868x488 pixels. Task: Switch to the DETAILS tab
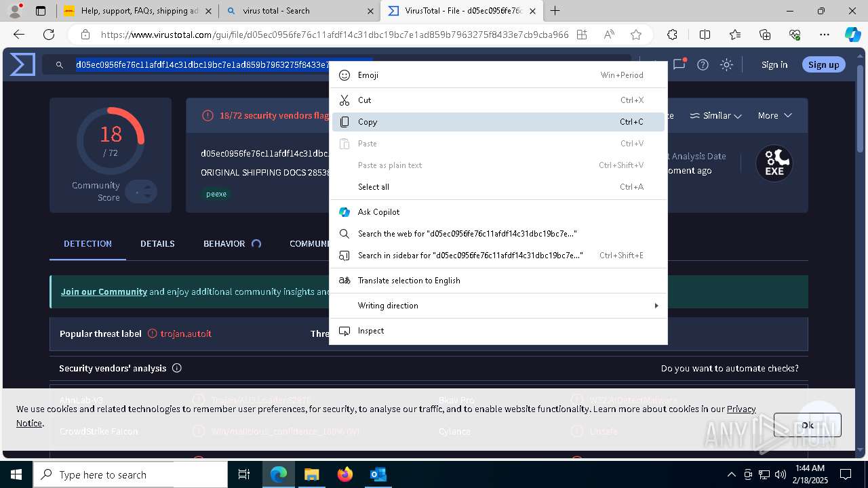pos(157,243)
